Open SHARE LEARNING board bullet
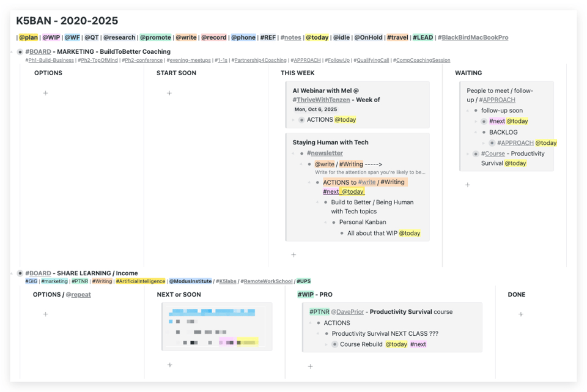This screenshot has width=587, height=392. click(20, 273)
